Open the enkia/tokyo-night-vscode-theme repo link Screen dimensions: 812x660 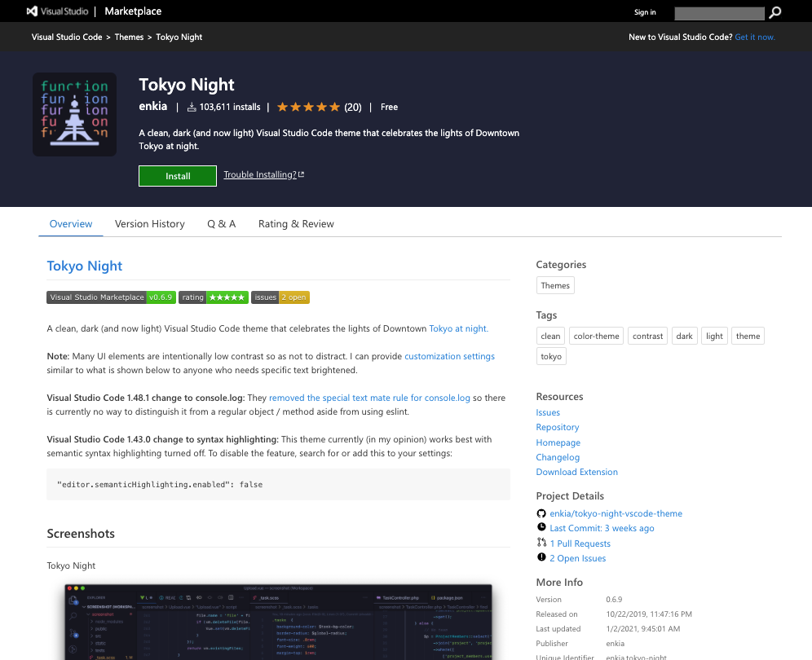[616, 513]
